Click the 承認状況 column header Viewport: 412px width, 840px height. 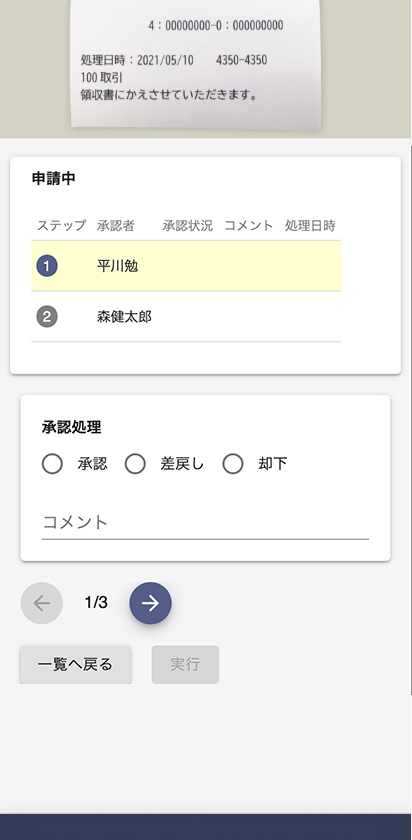click(x=188, y=226)
